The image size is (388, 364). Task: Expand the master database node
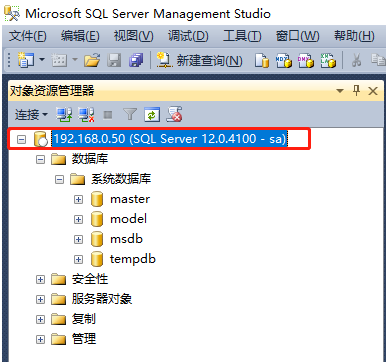coord(78,199)
